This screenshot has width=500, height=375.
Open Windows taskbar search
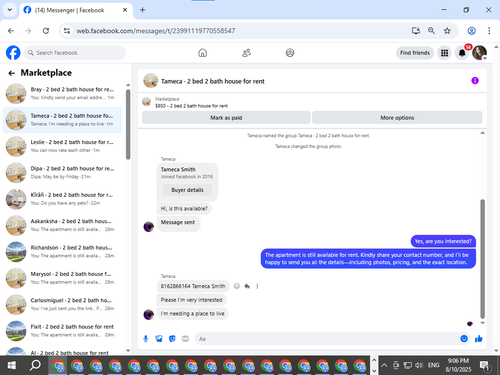coord(35,365)
